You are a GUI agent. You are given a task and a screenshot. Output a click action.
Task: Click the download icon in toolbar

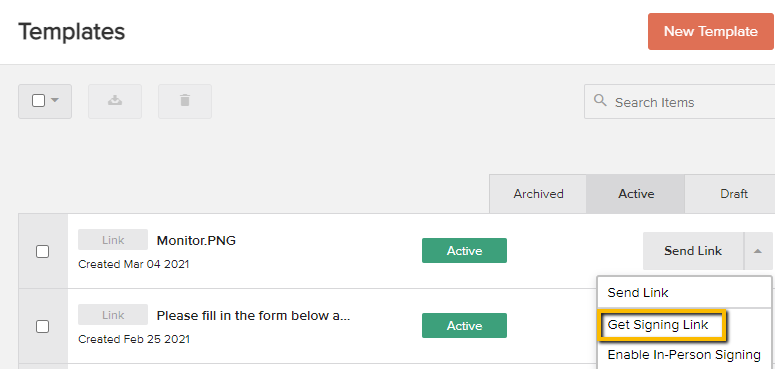point(115,101)
